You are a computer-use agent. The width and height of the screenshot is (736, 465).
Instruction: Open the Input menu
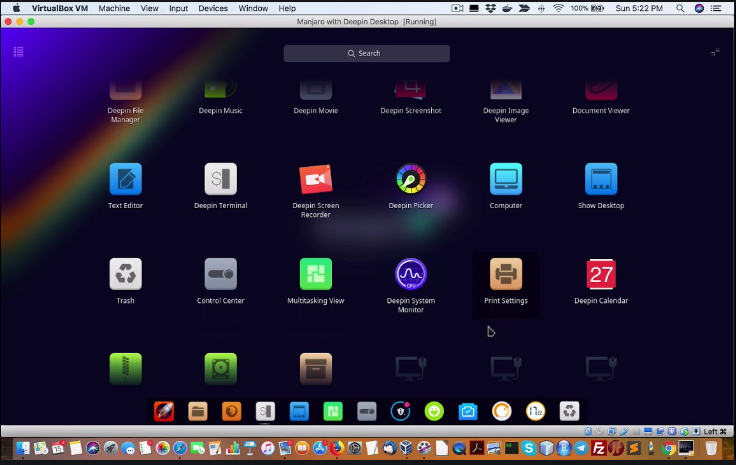(x=178, y=8)
